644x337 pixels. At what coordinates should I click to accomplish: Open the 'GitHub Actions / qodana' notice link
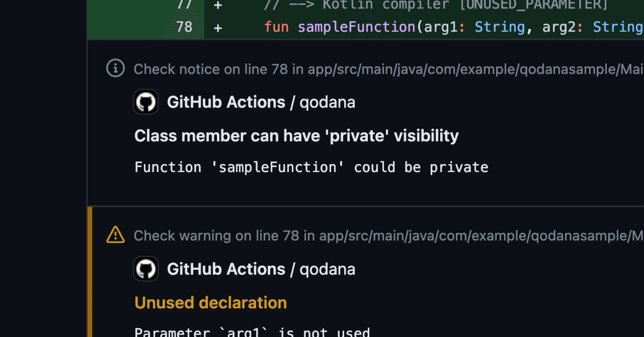point(261,102)
